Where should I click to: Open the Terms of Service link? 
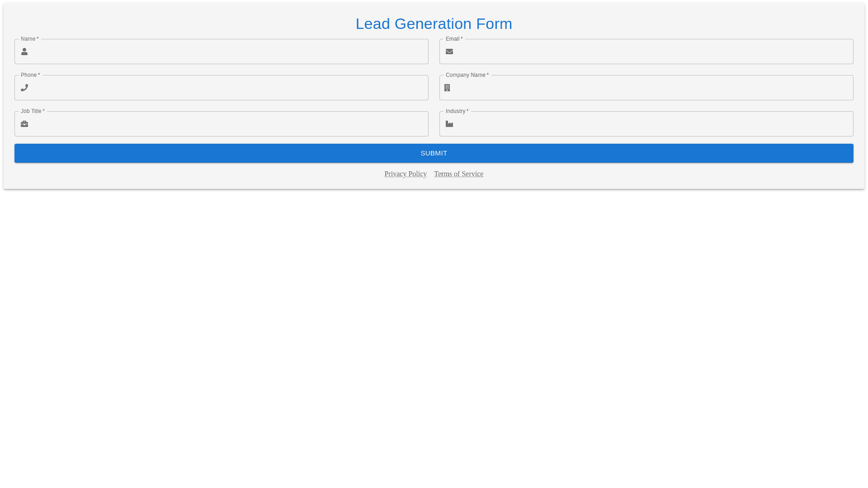coord(458,174)
